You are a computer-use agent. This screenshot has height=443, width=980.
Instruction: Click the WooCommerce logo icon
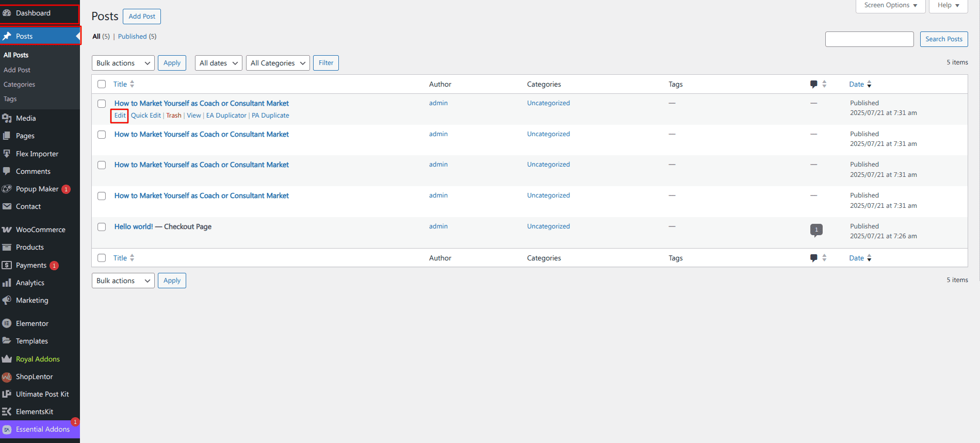click(x=7, y=229)
